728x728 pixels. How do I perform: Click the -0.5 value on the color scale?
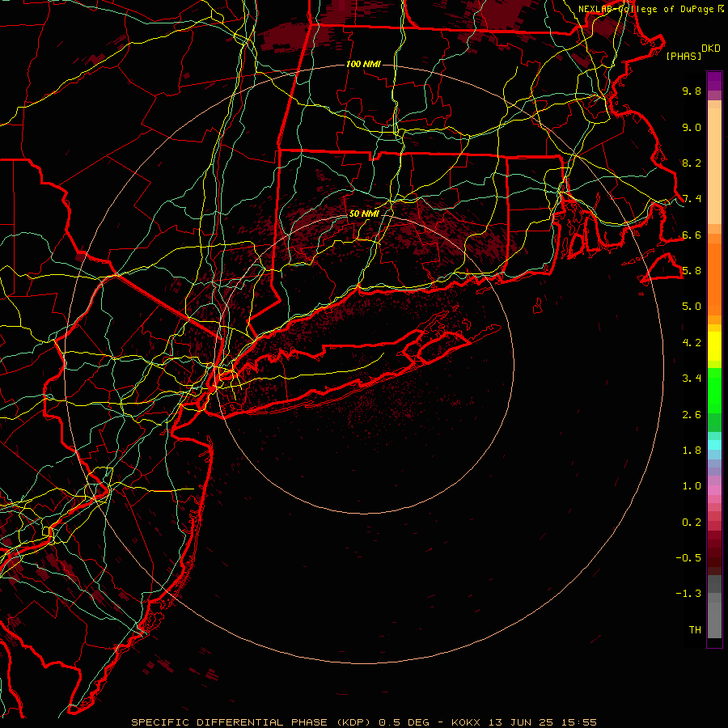tap(688, 558)
